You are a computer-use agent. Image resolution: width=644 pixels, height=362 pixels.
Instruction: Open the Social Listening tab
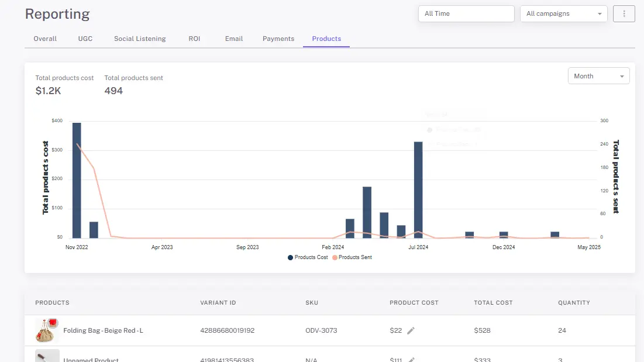pyautogui.click(x=140, y=39)
